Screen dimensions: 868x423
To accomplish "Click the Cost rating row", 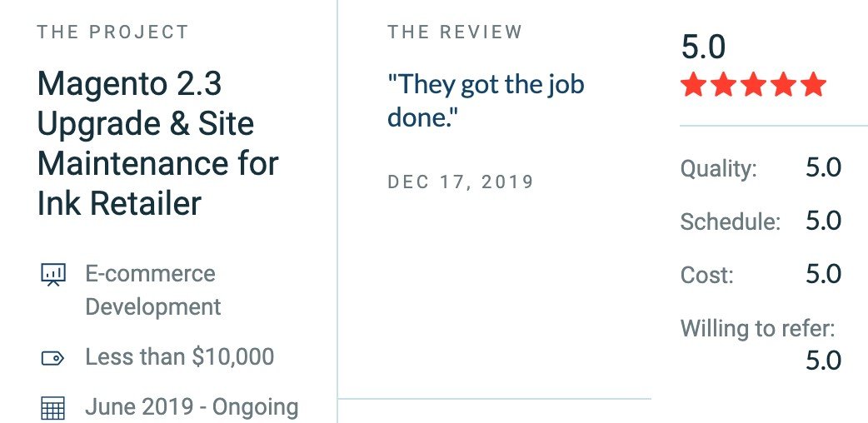I will tap(761, 274).
